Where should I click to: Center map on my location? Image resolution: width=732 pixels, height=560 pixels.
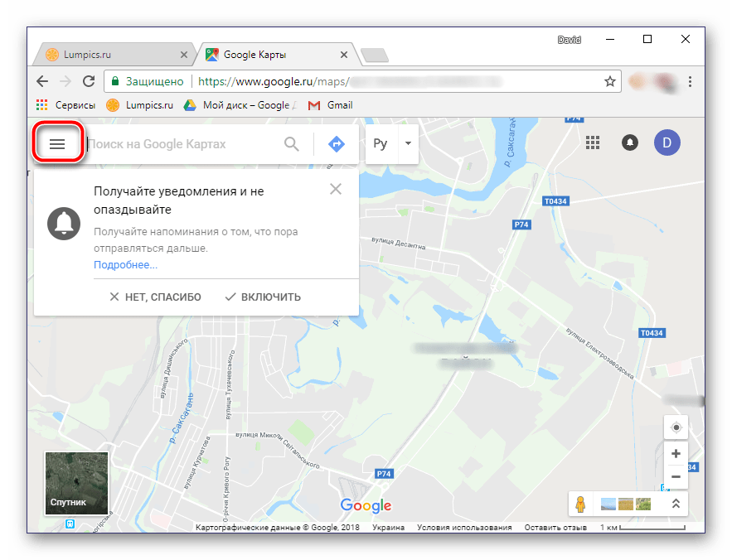[676, 427]
